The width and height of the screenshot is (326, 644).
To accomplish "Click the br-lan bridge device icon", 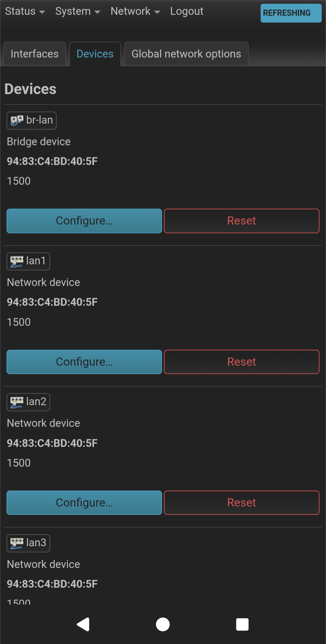I will pyautogui.click(x=17, y=120).
